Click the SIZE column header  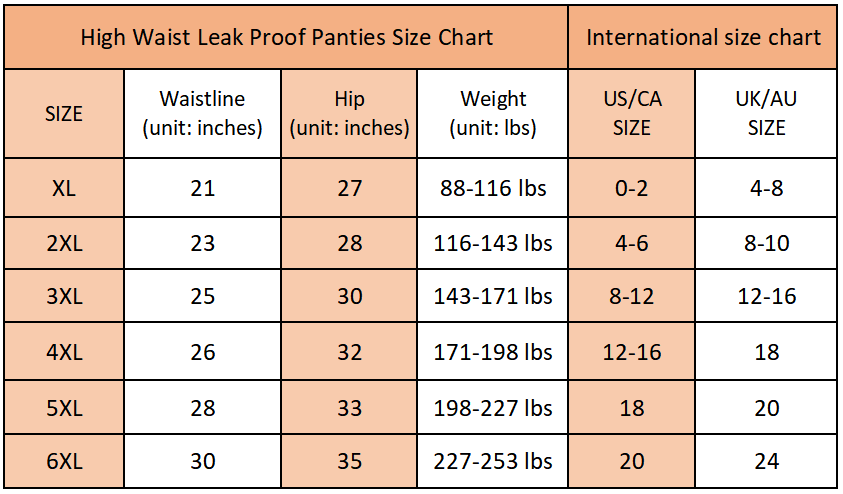point(64,113)
